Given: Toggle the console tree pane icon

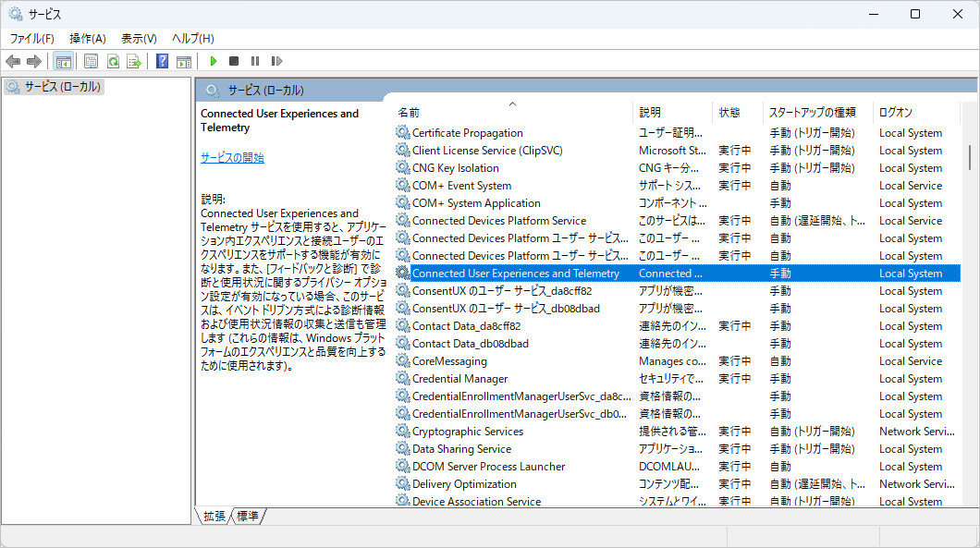Looking at the screenshot, I should [63, 61].
